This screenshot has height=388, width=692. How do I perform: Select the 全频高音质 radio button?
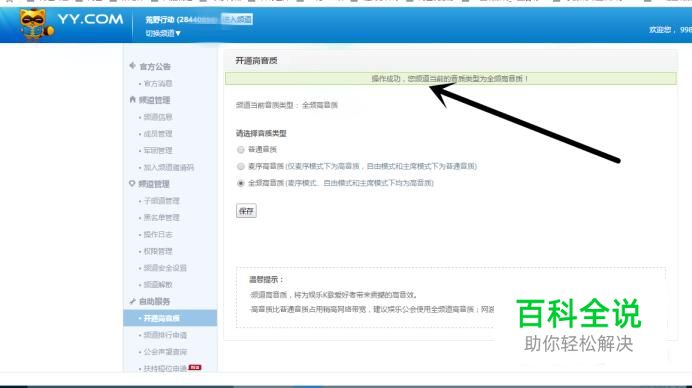tap(241, 183)
